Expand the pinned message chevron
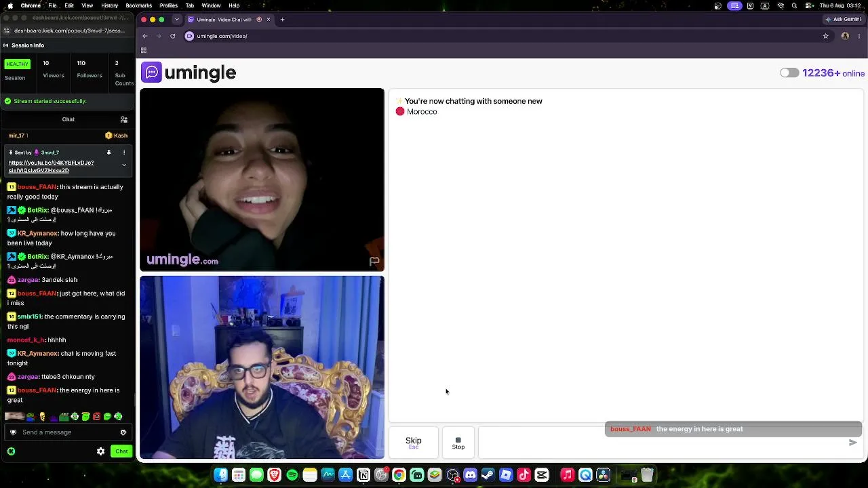The width and height of the screenshot is (868, 488). (124, 165)
